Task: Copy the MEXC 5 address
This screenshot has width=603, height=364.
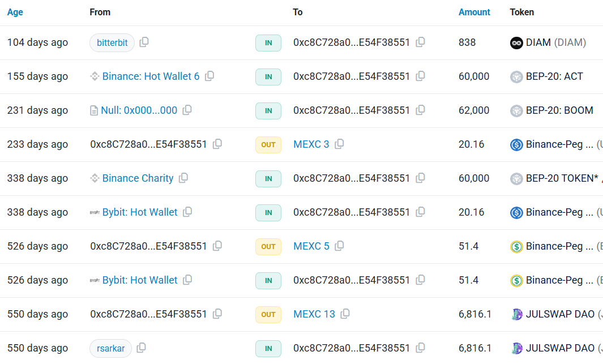Action: (x=340, y=246)
